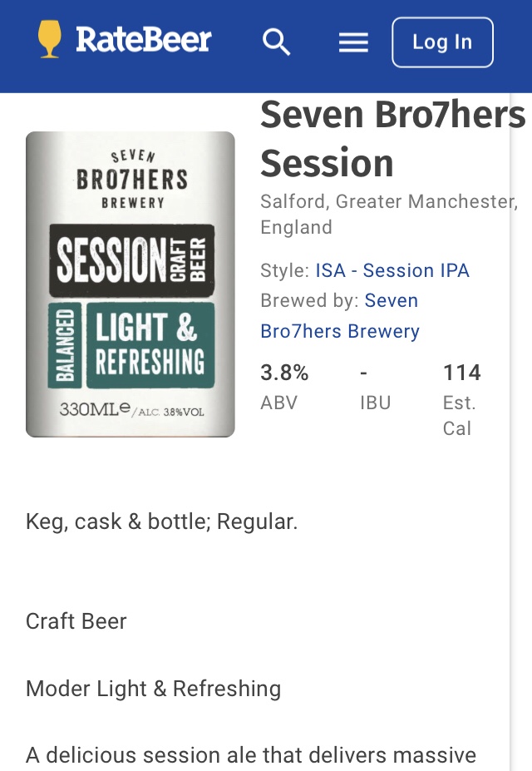Click the "Keg, cask & bottle; Regular." text
This screenshot has height=771, width=532.
[x=161, y=521]
